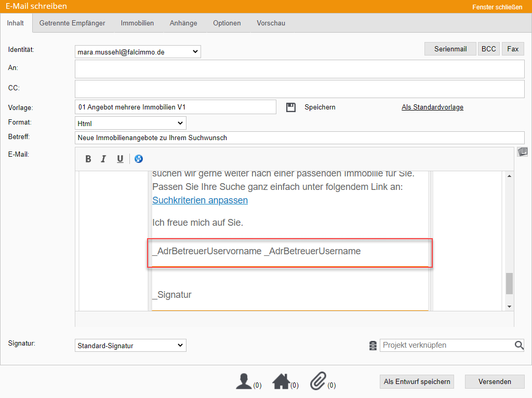532x398 pixels.
Task: Click the magnifier in project search
Action: [x=518, y=346]
